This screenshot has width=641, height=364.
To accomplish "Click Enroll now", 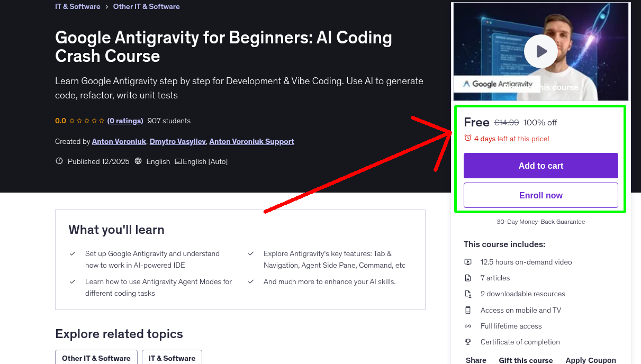I will (540, 195).
